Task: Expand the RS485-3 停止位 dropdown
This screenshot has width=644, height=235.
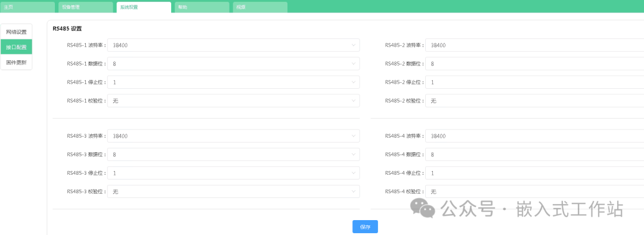Action: click(x=233, y=173)
